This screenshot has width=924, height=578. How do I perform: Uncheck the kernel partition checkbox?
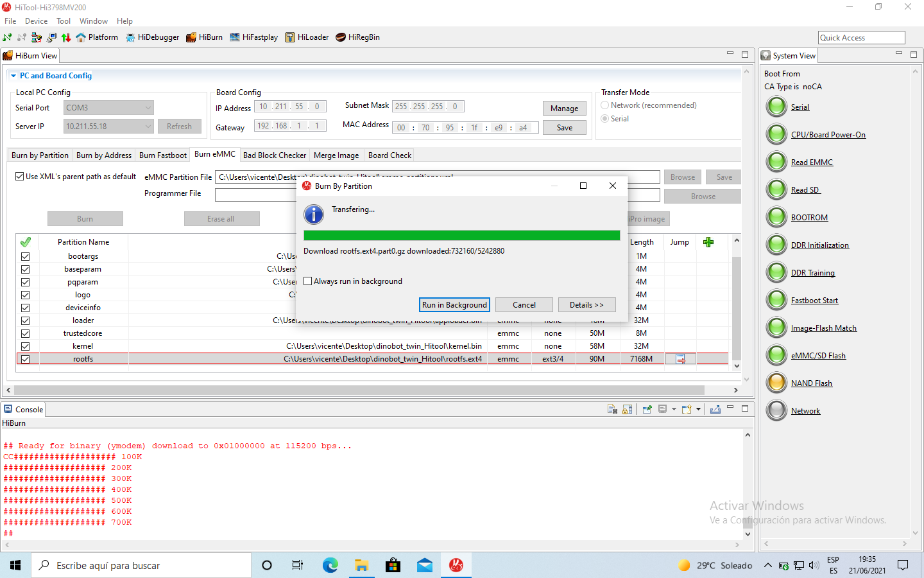coord(26,346)
